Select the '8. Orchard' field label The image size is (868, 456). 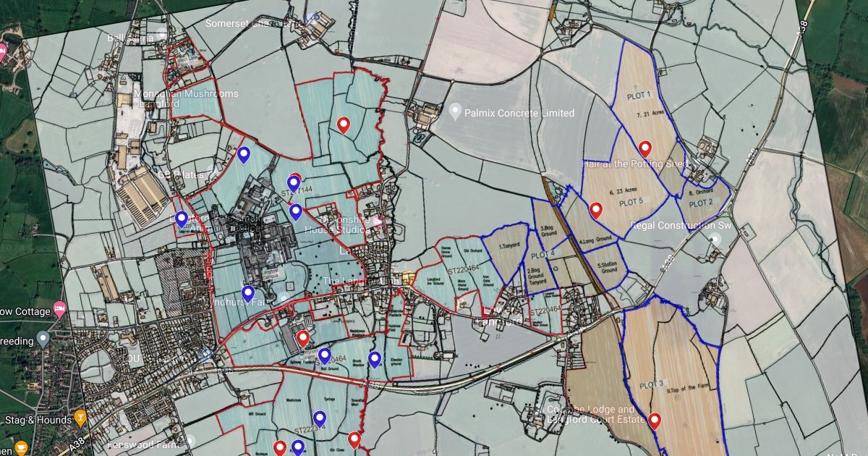coord(700,193)
